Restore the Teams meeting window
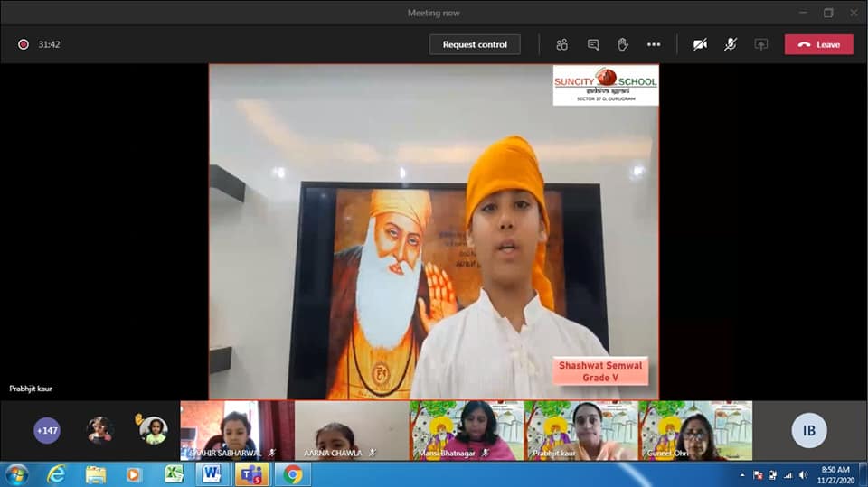The image size is (868, 487). pos(829,12)
